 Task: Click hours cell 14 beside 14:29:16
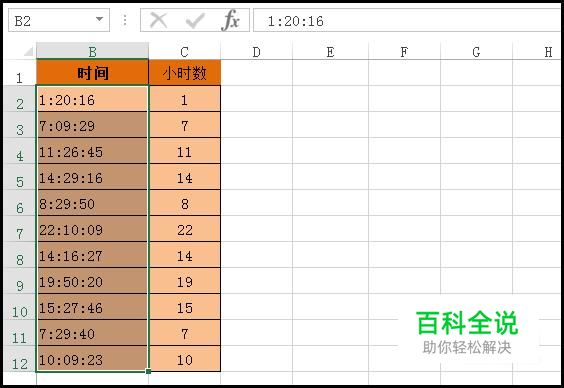(185, 177)
